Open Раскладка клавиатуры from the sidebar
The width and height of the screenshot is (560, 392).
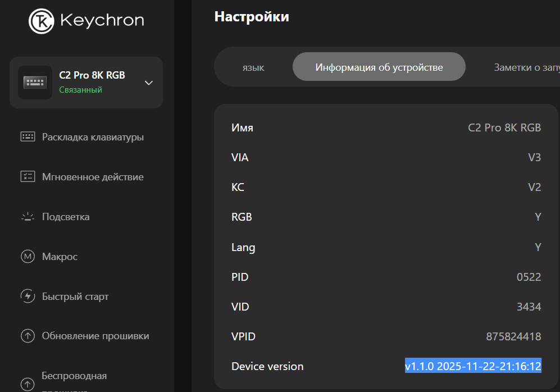click(x=93, y=137)
